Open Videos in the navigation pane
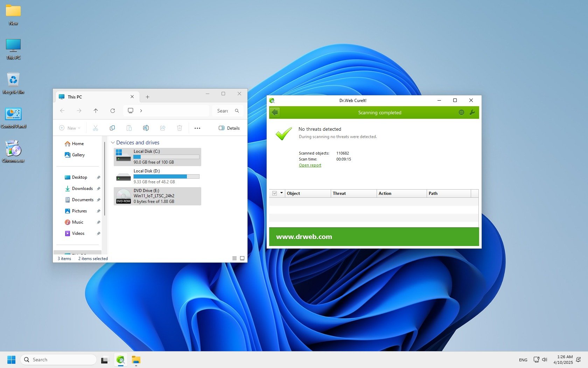 point(75,233)
